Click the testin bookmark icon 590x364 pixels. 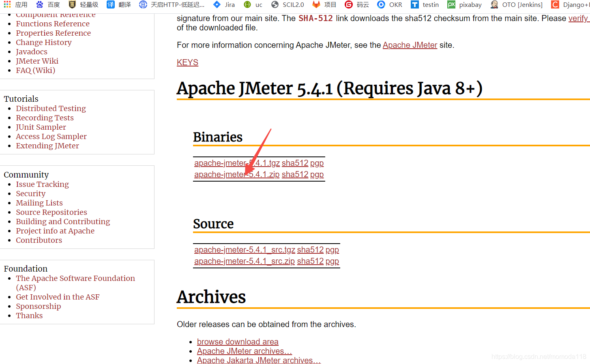pos(414,4)
